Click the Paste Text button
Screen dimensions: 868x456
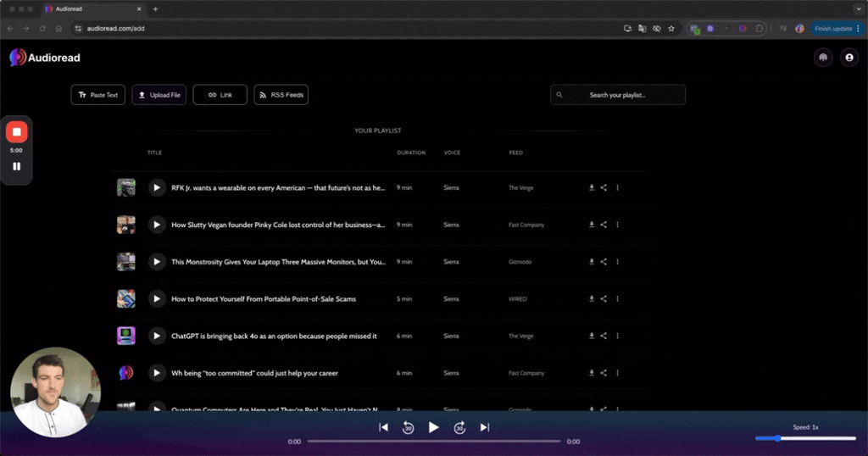(x=98, y=95)
